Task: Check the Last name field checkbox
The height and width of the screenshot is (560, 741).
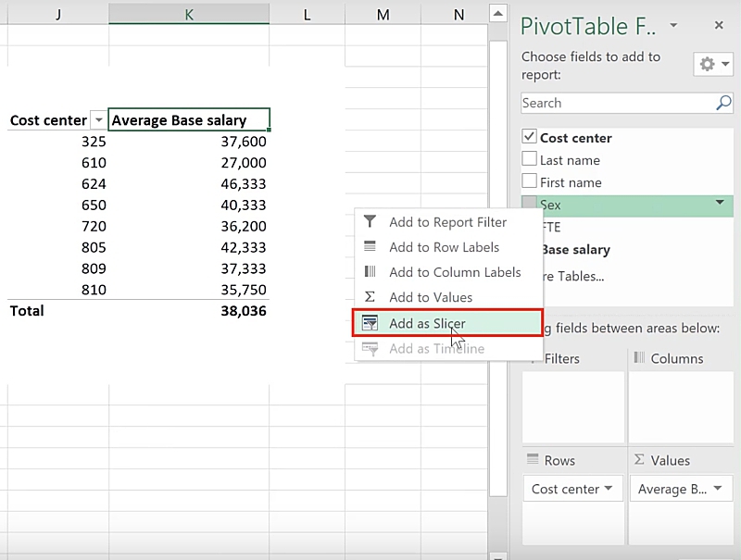Action: click(x=530, y=160)
